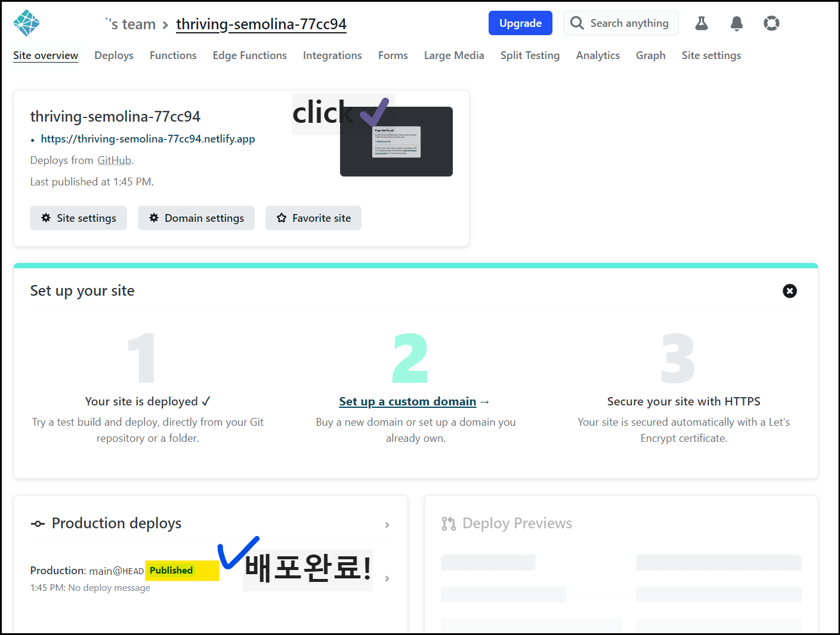Switch to the Deploys tab
This screenshot has height=635, width=840.
114,55
